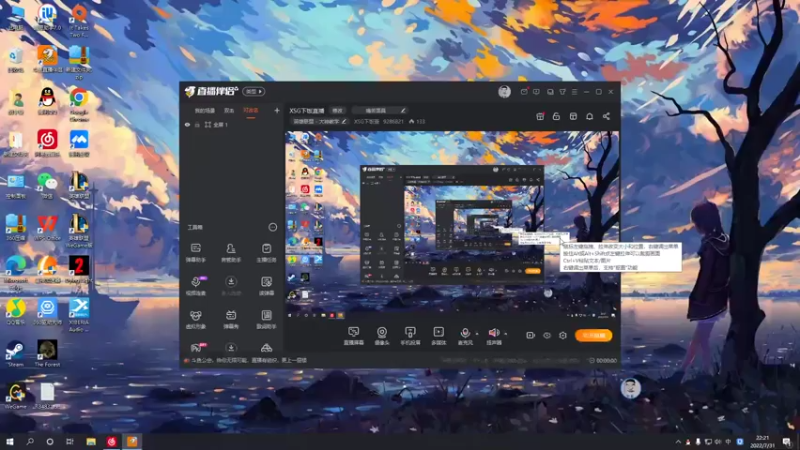Select the 全屏 1 source row
Viewport: 800px width, 450px height.
click(232, 124)
